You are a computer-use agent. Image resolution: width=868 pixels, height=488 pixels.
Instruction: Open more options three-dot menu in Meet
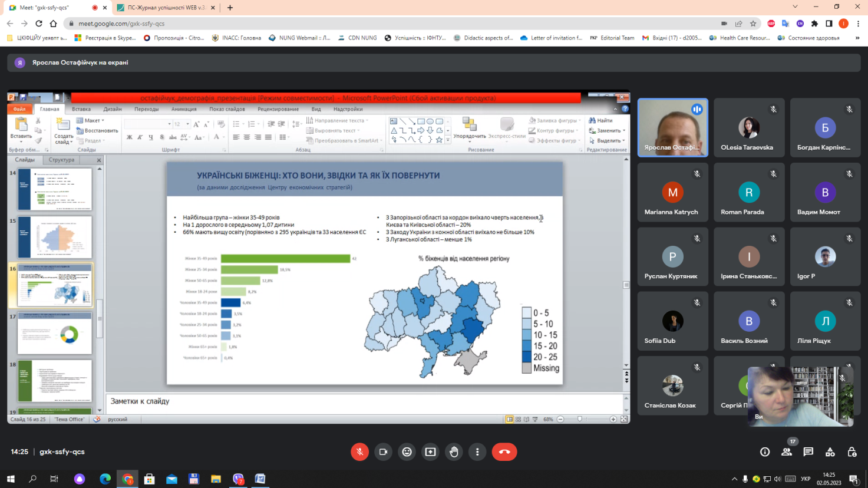477,452
